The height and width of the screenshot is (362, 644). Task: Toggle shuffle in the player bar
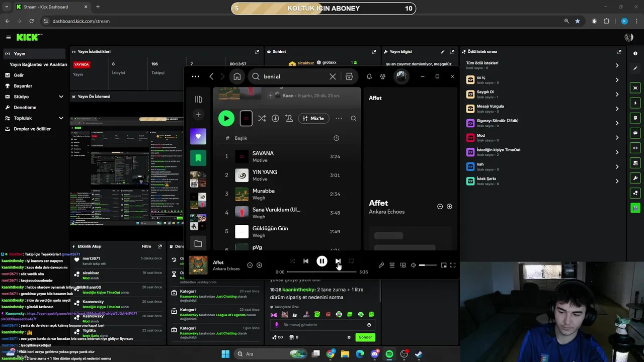292,261
